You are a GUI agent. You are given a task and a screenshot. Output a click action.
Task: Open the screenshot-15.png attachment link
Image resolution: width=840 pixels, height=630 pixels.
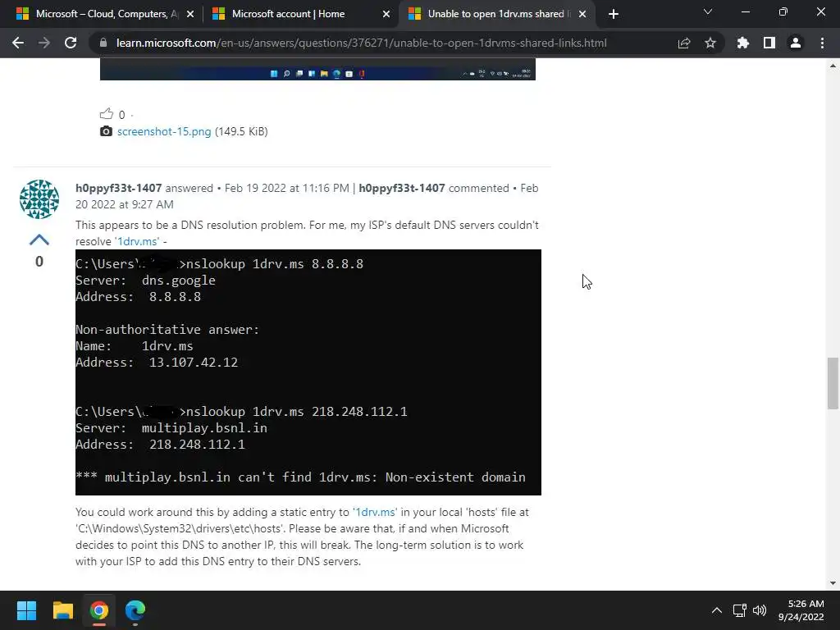point(164,131)
